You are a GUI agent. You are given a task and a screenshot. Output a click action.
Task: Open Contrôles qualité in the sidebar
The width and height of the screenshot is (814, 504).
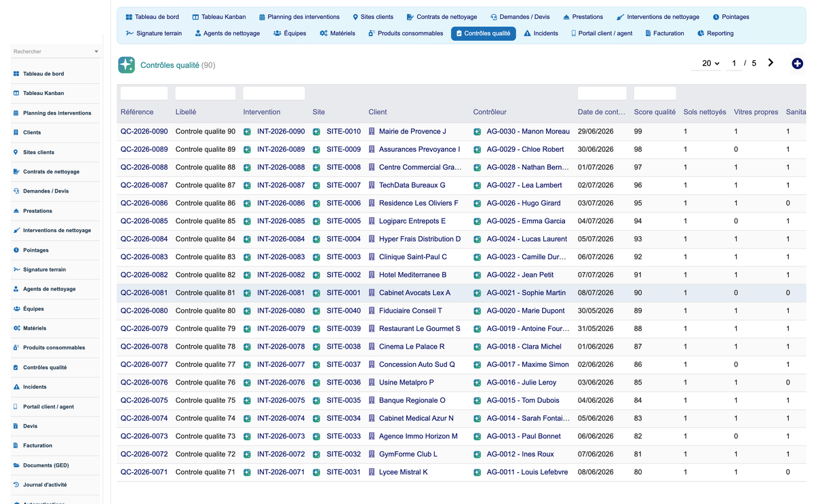45,368
